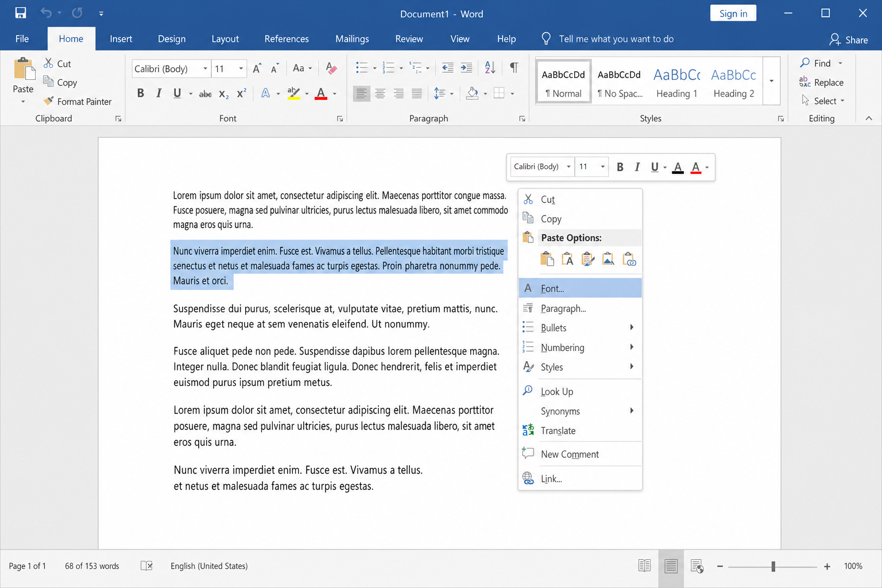Screen dimensions: 882x588
Task: Expand the Styles gallery more arrow
Action: [x=771, y=81]
